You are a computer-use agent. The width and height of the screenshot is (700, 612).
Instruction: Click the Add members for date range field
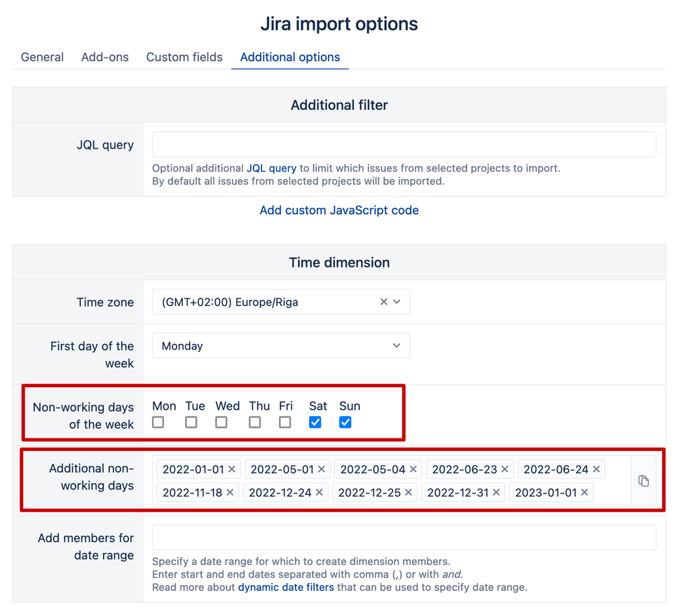tap(404, 538)
